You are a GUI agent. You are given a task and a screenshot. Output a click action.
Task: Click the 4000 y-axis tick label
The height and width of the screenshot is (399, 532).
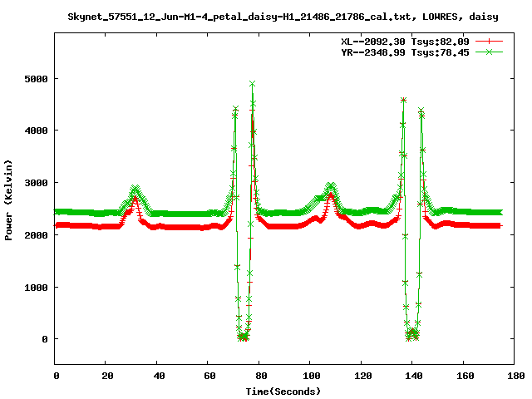pyautogui.click(x=36, y=131)
